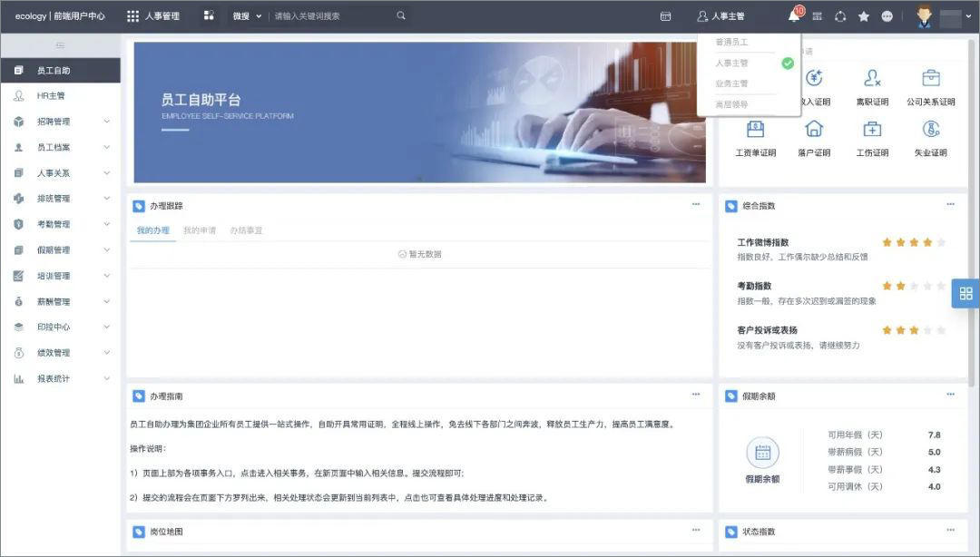Open the favorites star icon
The height and width of the screenshot is (557, 980).
[x=863, y=15]
